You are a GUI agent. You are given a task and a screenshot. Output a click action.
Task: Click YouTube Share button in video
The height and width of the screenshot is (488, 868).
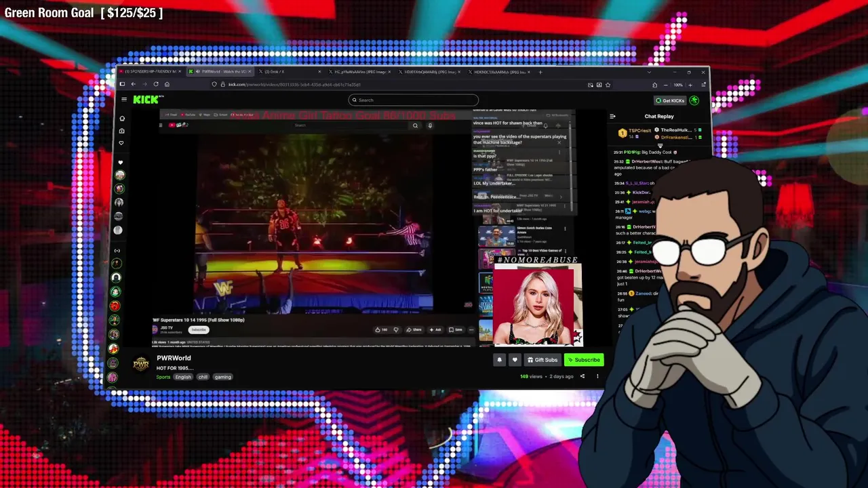click(414, 330)
